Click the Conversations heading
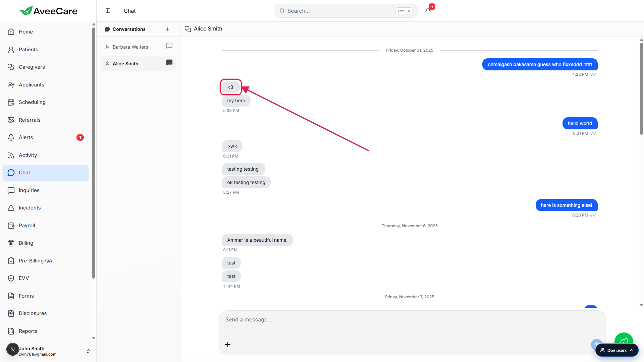This screenshot has height=362, width=644. [129, 29]
